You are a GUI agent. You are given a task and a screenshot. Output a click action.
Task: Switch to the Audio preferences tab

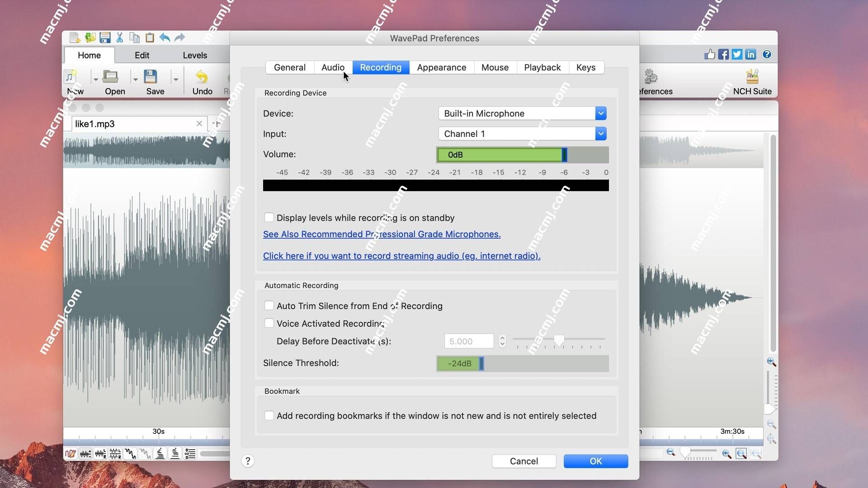[x=333, y=67]
